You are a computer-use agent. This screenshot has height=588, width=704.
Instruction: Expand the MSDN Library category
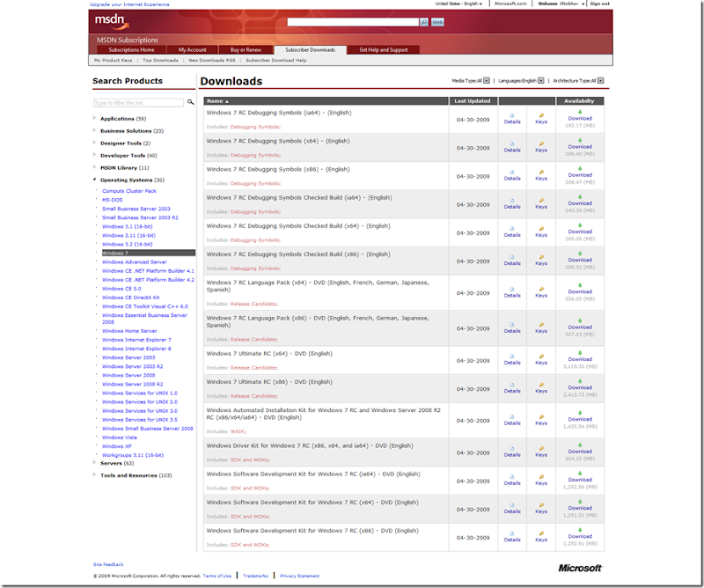pyautogui.click(x=94, y=167)
